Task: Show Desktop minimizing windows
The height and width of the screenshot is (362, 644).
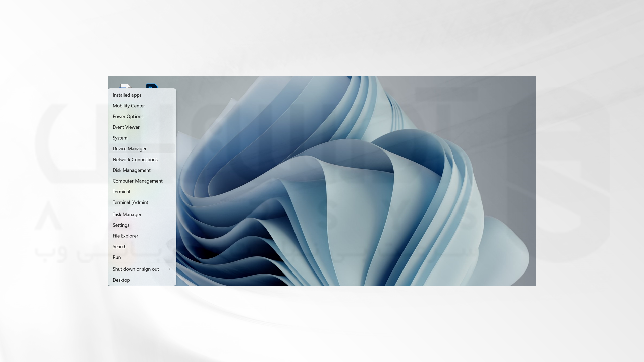Action: tap(121, 279)
